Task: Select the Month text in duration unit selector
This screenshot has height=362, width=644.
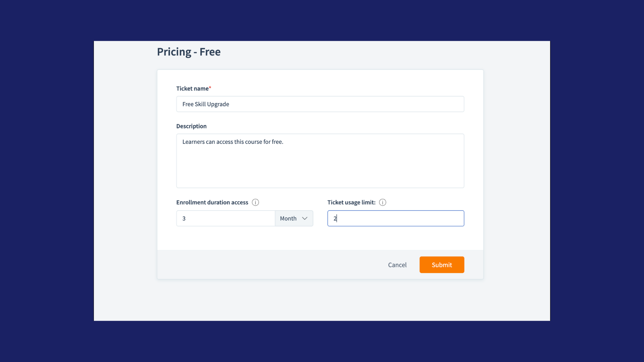Action: click(288, 219)
